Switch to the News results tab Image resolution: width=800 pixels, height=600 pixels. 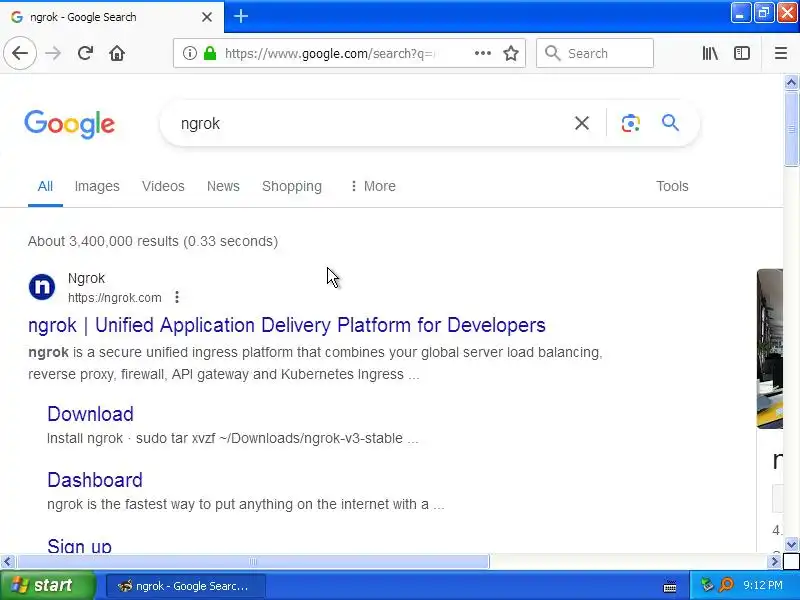pyautogui.click(x=223, y=186)
